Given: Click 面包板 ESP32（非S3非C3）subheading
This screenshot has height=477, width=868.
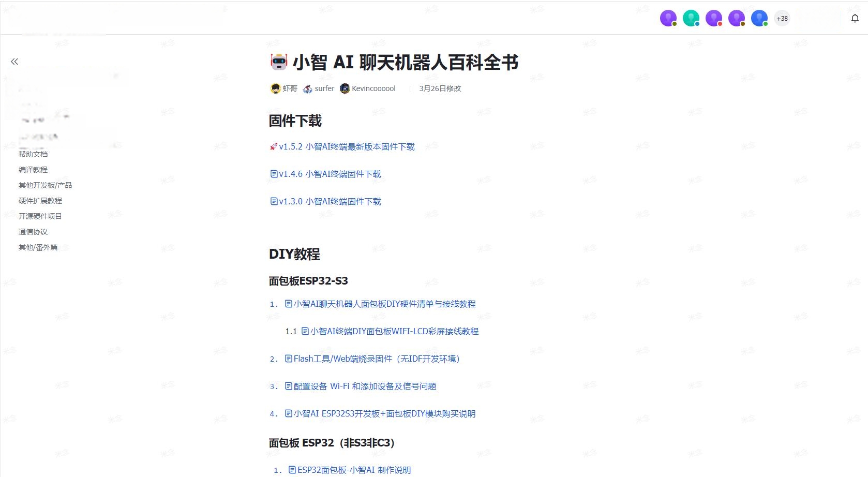Looking at the screenshot, I should coord(332,443).
